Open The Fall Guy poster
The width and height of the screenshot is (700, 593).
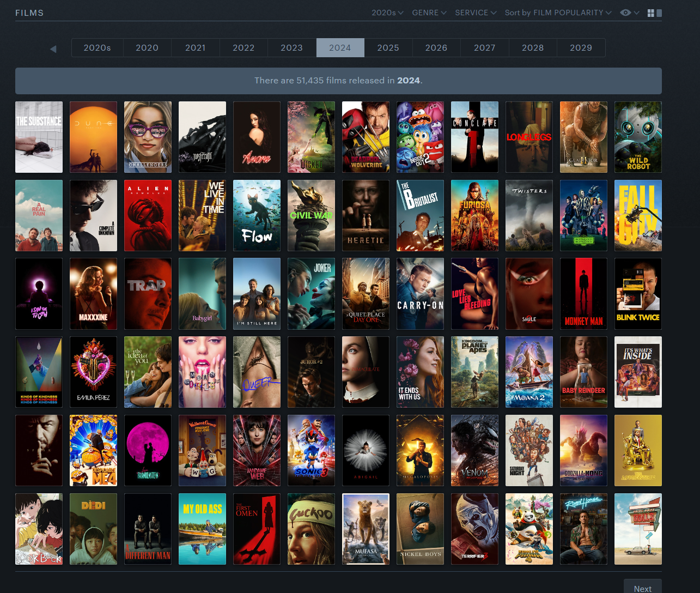point(638,215)
